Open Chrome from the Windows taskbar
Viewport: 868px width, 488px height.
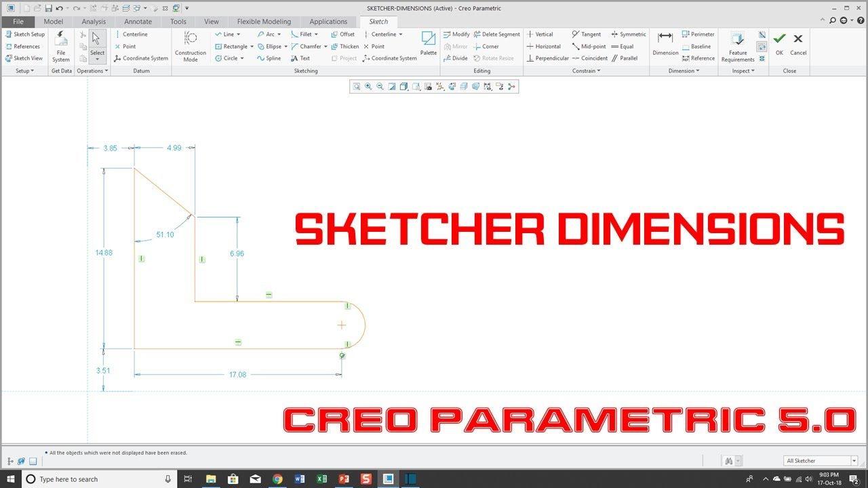pyautogui.click(x=277, y=479)
